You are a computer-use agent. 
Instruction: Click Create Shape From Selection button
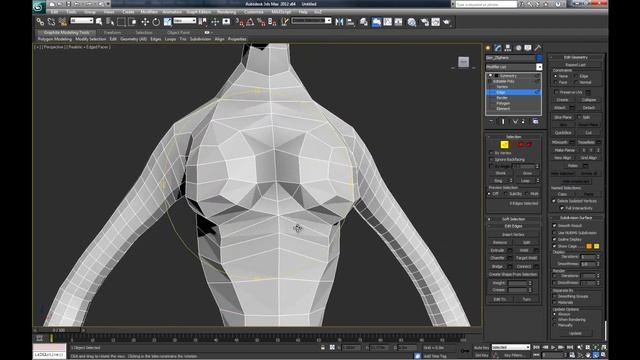(513, 274)
